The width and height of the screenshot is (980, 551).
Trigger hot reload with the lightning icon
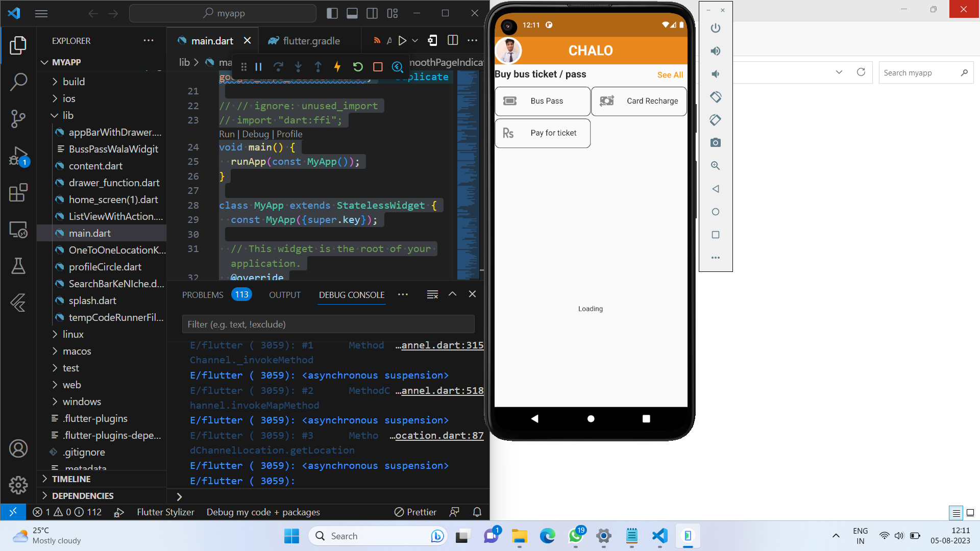coord(337,66)
